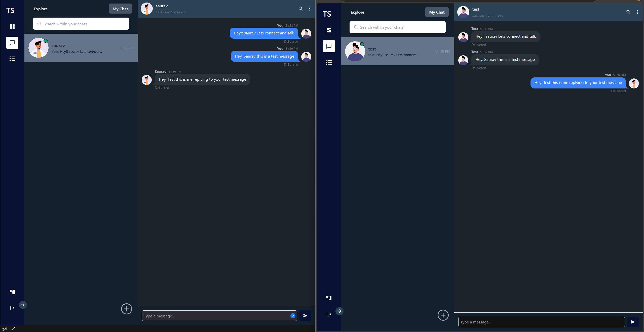Image resolution: width=644 pixels, height=332 pixels.
Task: Click logout icon in right window sidebar
Action: click(329, 314)
